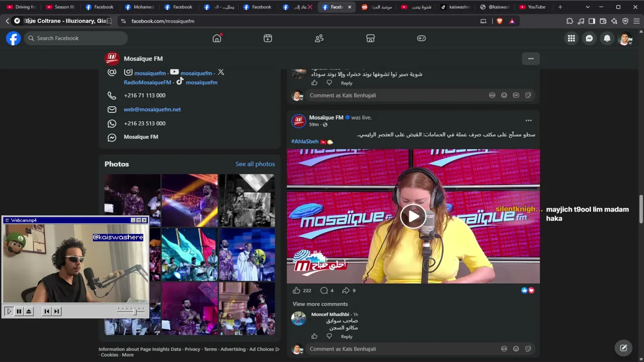Viewport: 644px width, 362px height.
Task: Click the share arrow showing 9 shares
Action: coord(346,290)
